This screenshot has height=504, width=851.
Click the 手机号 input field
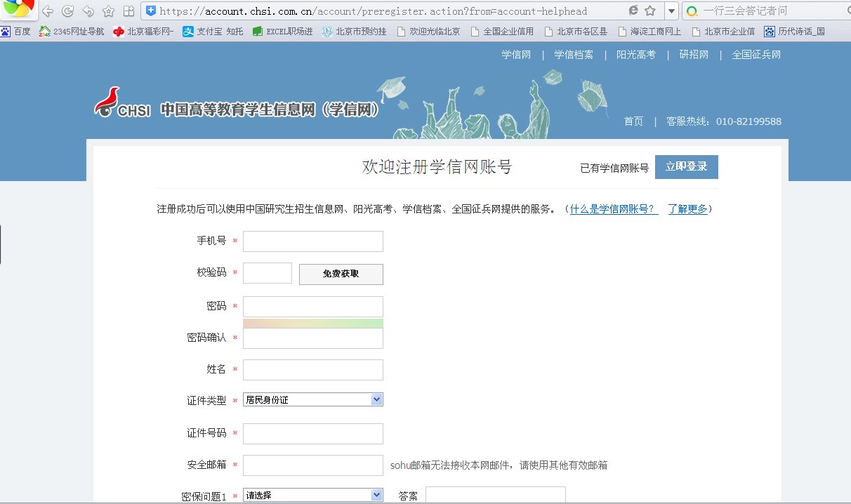pos(312,241)
